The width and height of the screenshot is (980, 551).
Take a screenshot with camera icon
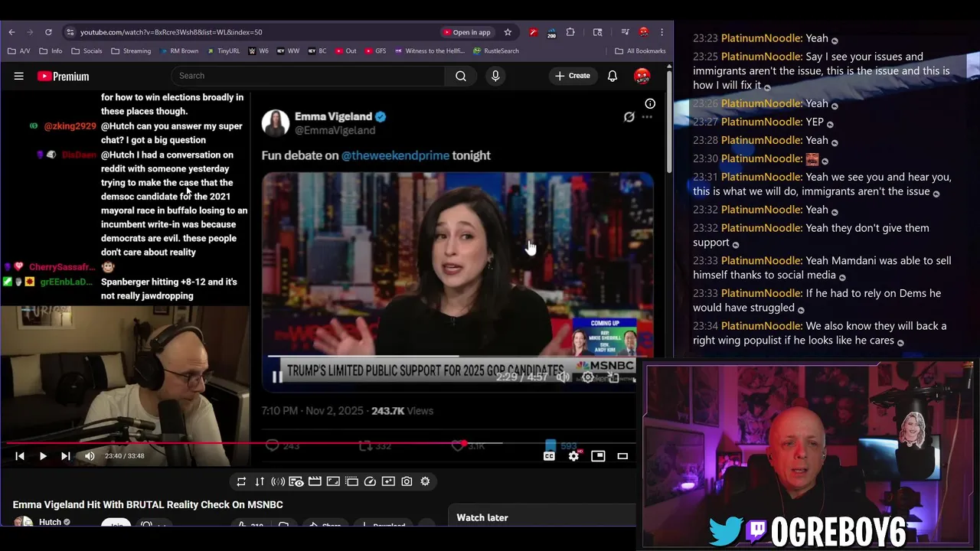[407, 481]
